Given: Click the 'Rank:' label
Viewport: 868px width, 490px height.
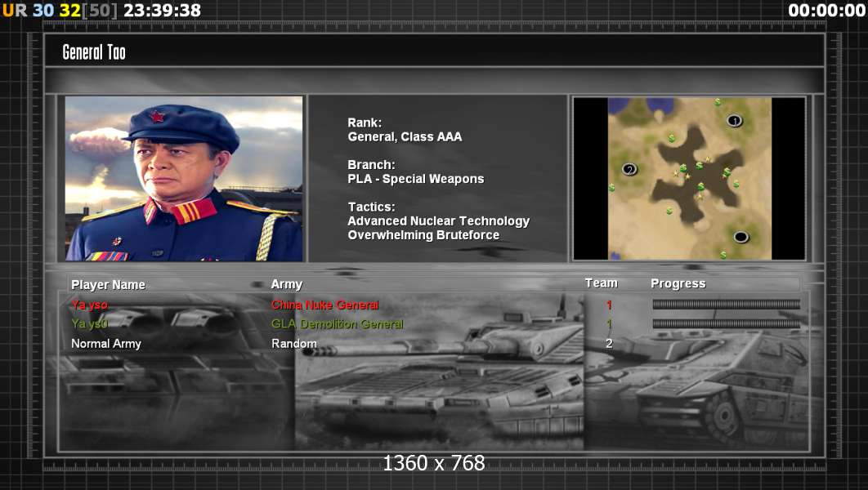Looking at the screenshot, I should click(365, 122).
